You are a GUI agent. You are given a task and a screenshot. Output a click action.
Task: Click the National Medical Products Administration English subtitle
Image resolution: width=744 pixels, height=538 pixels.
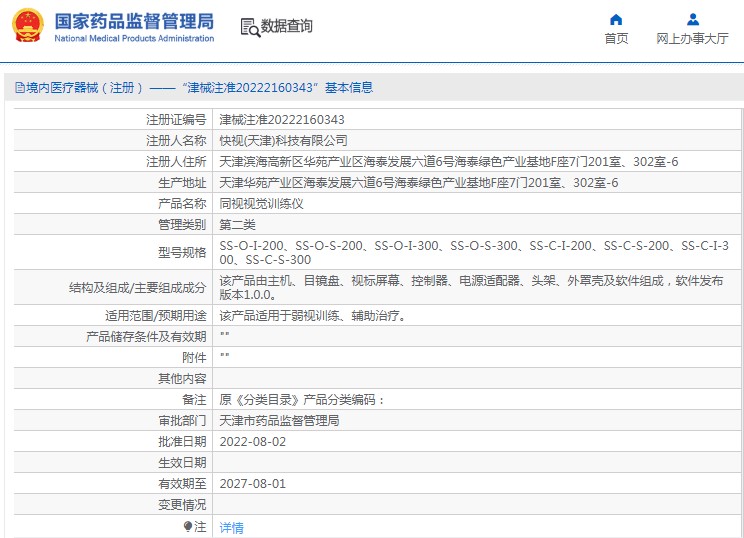pos(134,39)
